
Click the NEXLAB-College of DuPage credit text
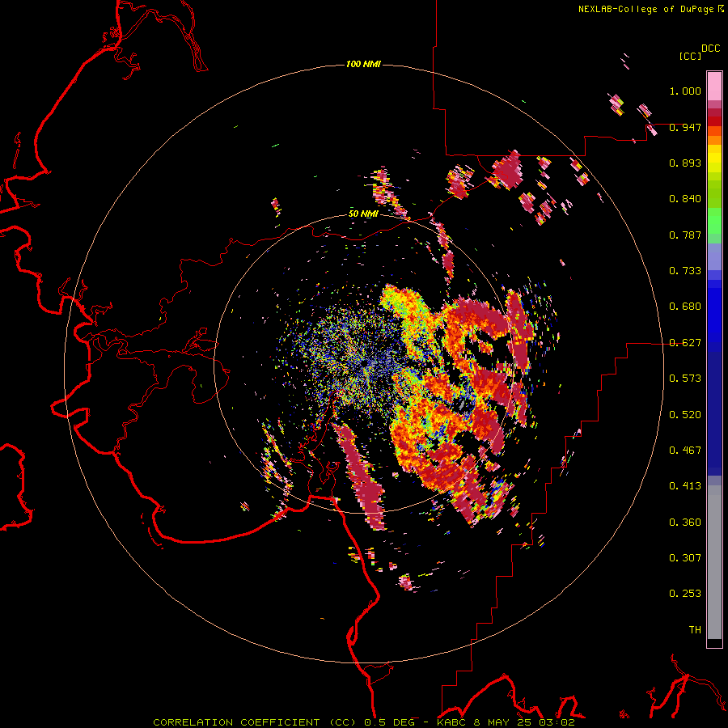click(648, 9)
